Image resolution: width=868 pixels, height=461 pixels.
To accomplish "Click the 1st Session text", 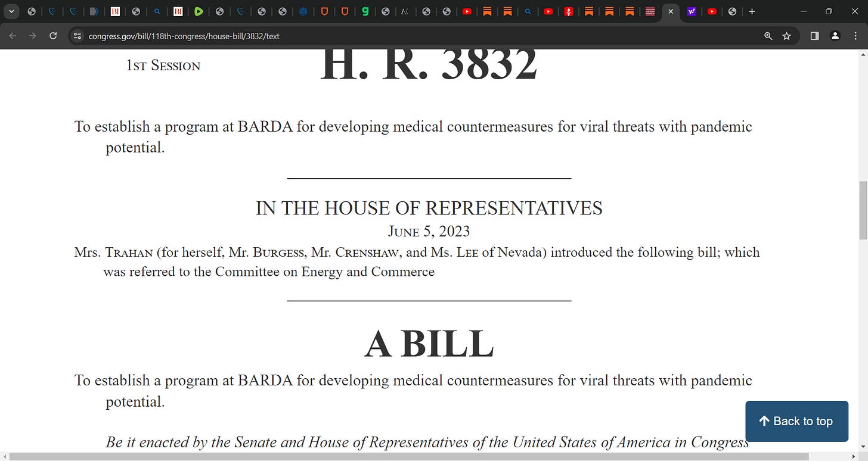I will (163, 66).
